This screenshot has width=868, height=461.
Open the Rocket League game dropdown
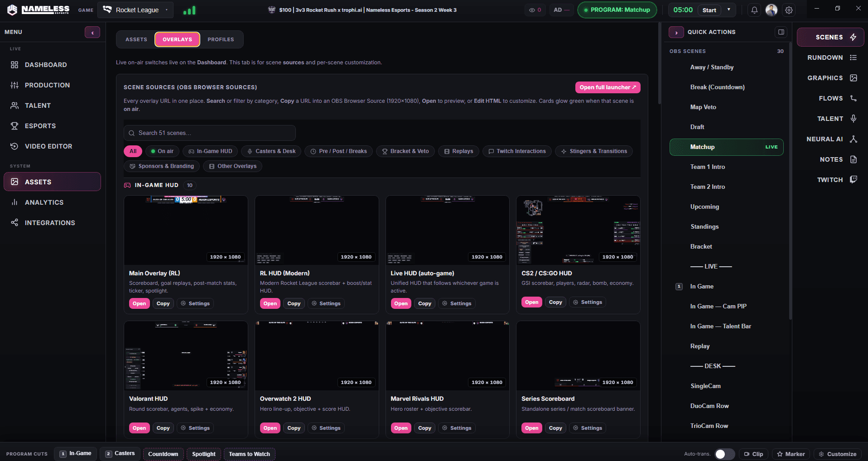(x=135, y=10)
